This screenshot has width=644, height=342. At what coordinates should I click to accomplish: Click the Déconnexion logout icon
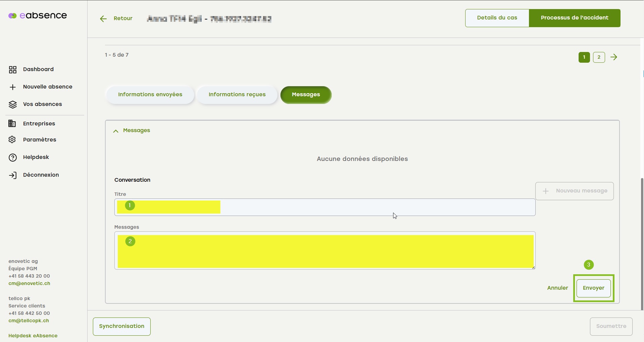[x=13, y=175]
